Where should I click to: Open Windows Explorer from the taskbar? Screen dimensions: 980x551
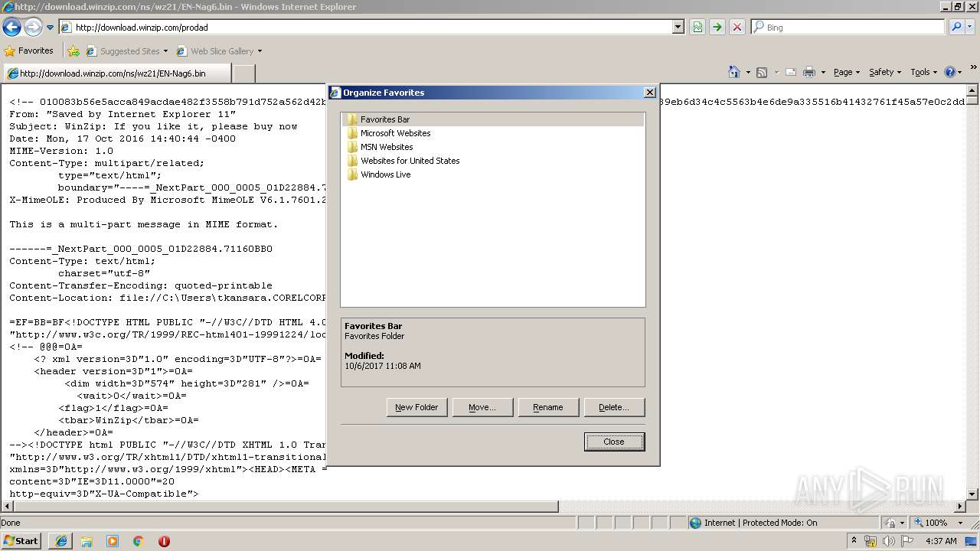87,541
